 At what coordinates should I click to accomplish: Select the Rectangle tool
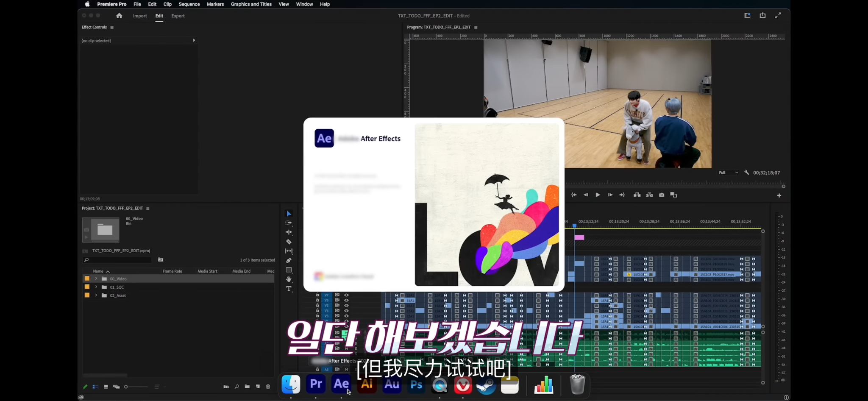tap(289, 270)
